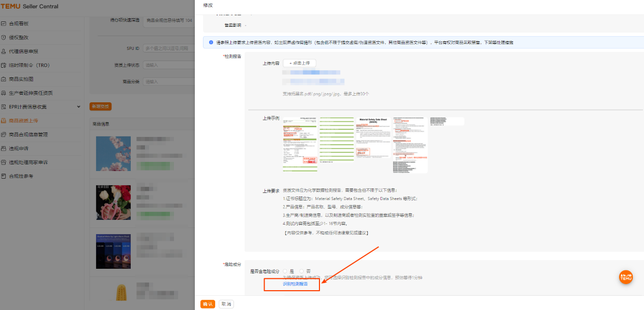
Task: Click the blue info icon in the notice banner
Action: tap(211, 42)
